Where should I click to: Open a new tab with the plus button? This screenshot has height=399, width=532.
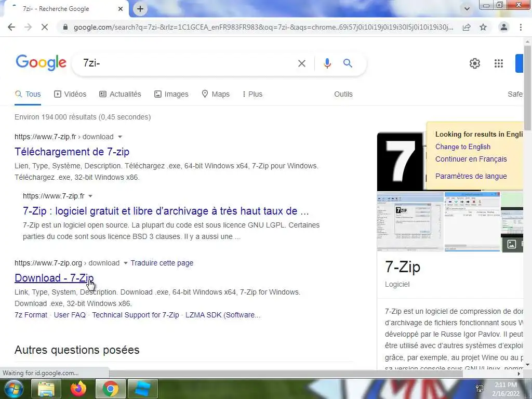[x=140, y=9]
